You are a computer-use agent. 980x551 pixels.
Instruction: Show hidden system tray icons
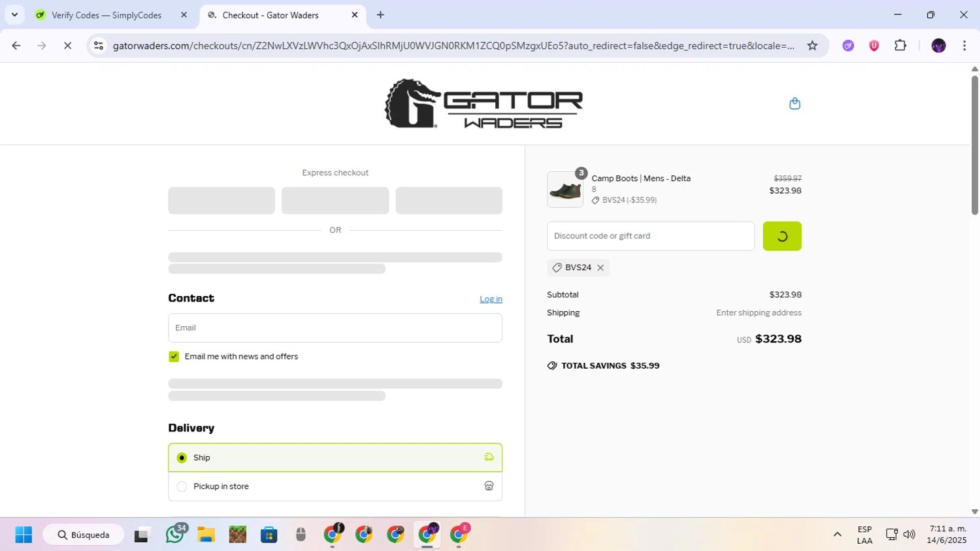pyautogui.click(x=837, y=535)
